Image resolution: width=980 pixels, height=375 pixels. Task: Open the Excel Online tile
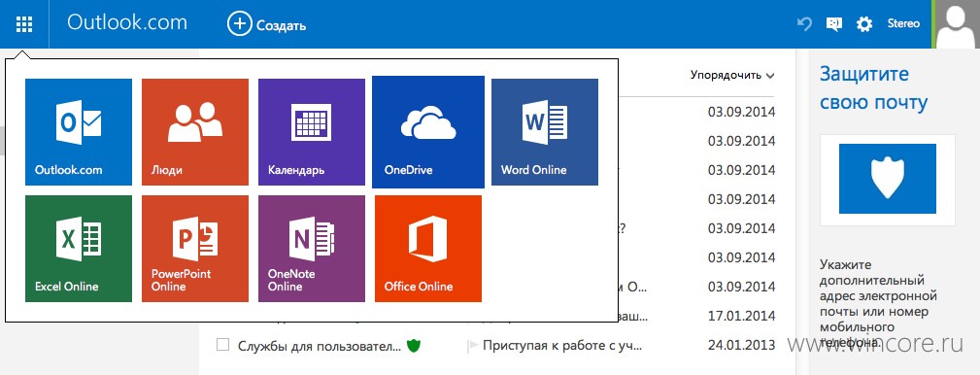[x=79, y=249]
